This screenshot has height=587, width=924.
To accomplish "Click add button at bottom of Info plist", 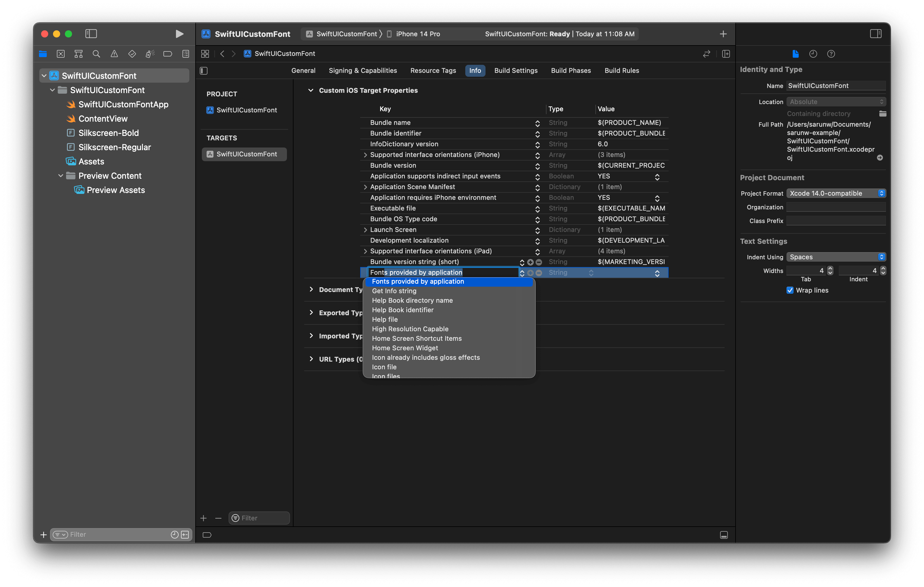I will (203, 518).
